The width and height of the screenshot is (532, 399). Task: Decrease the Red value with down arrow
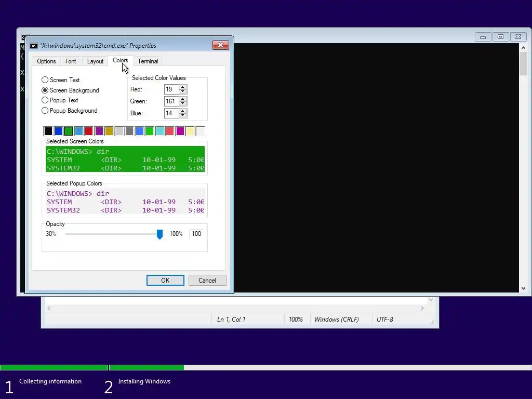183,91
